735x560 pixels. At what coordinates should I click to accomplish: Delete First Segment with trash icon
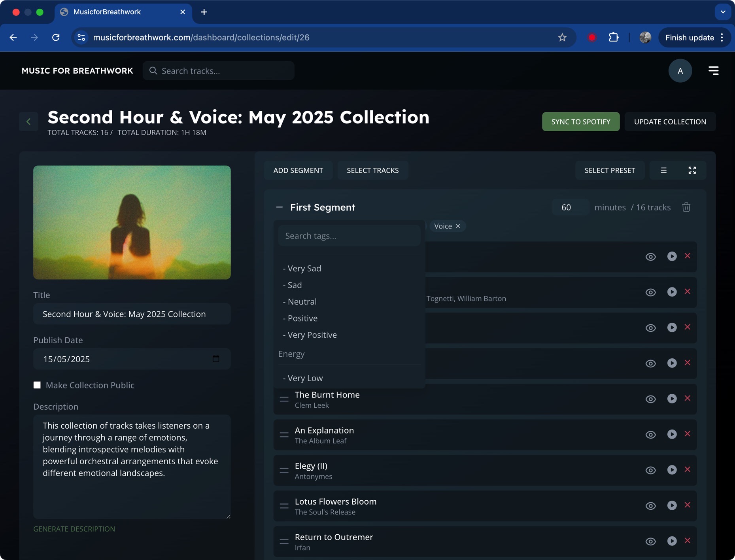tap(686, 207)
